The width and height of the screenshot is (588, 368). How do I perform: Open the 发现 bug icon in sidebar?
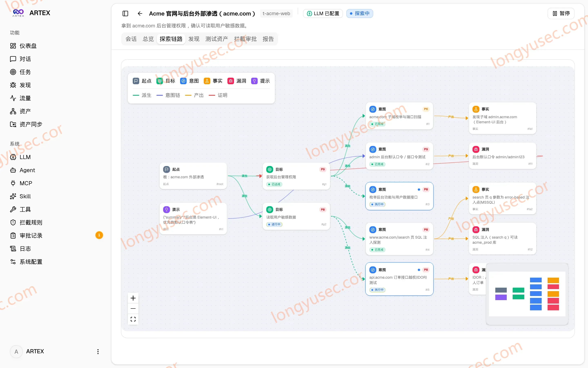13,85
